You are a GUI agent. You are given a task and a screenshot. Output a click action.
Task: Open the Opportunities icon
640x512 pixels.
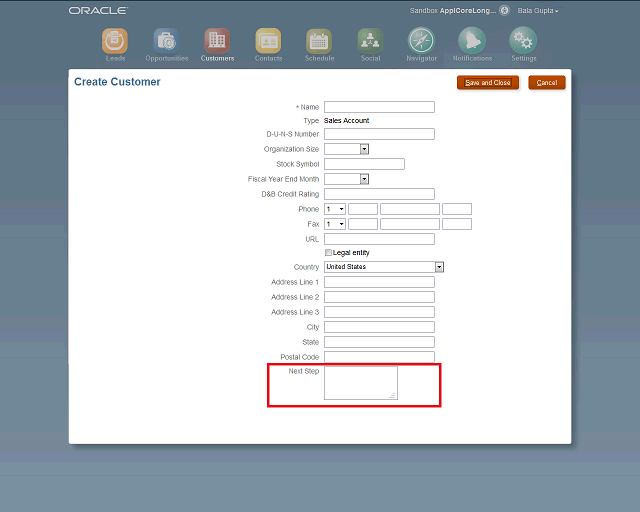pyautogui.click(x=166, y=41)
